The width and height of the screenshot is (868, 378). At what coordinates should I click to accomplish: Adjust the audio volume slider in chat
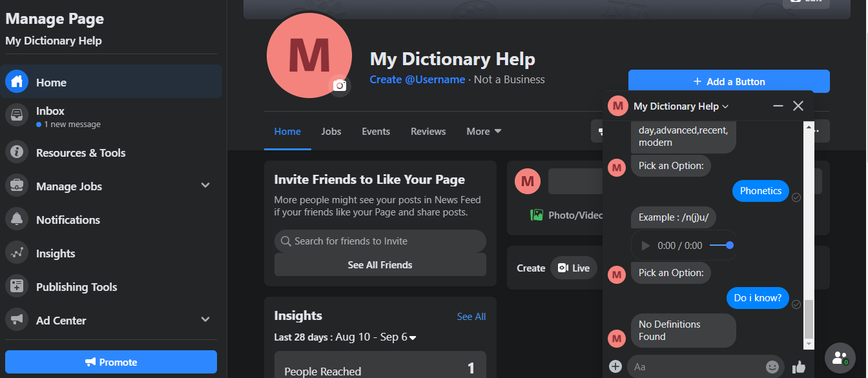(721, 245)
